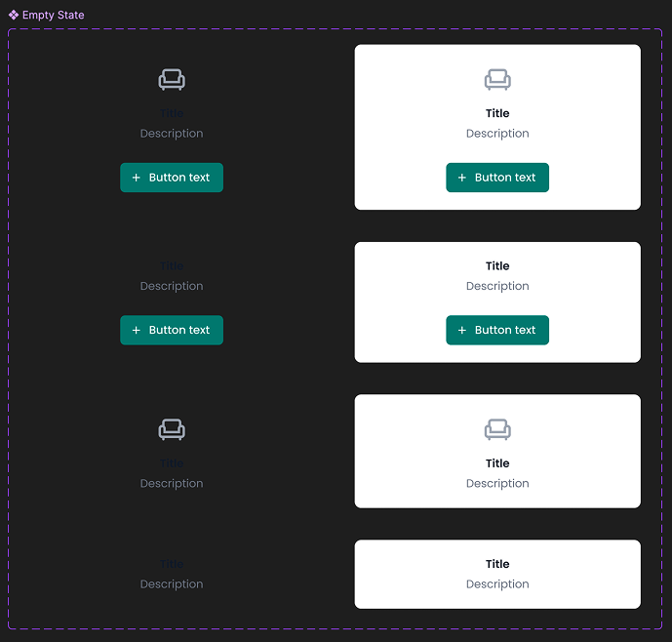Select plus icon in second-row dark variant button

(x=137, y=330)
